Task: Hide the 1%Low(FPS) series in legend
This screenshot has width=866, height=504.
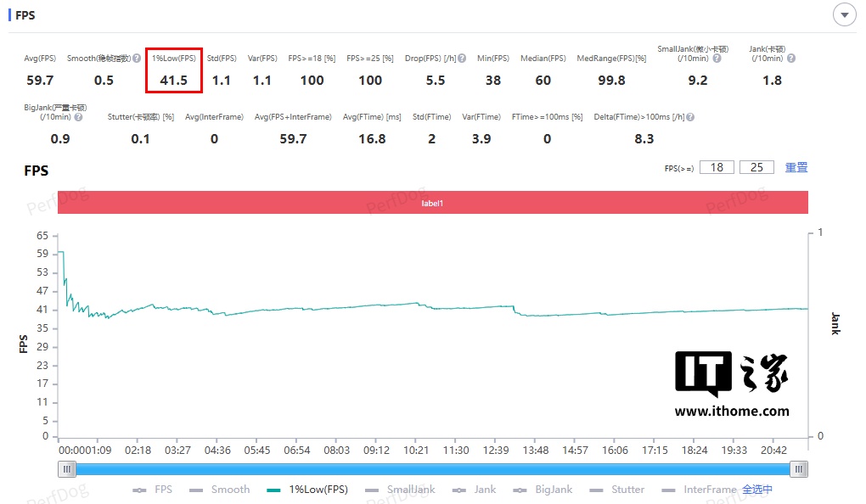Action: (306, 490)
